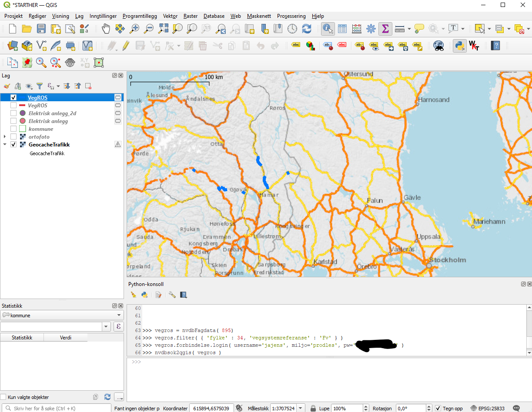This screenshot has height=412, width=532.
Task: Uncheck the GeocacheTrafikk layer
Action: point(13,145)
